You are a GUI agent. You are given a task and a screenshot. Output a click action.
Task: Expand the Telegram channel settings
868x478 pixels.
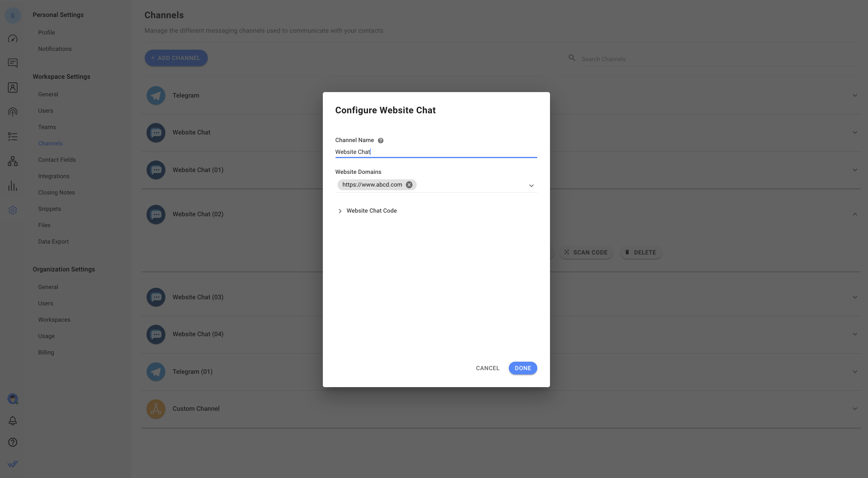point(855,95)
